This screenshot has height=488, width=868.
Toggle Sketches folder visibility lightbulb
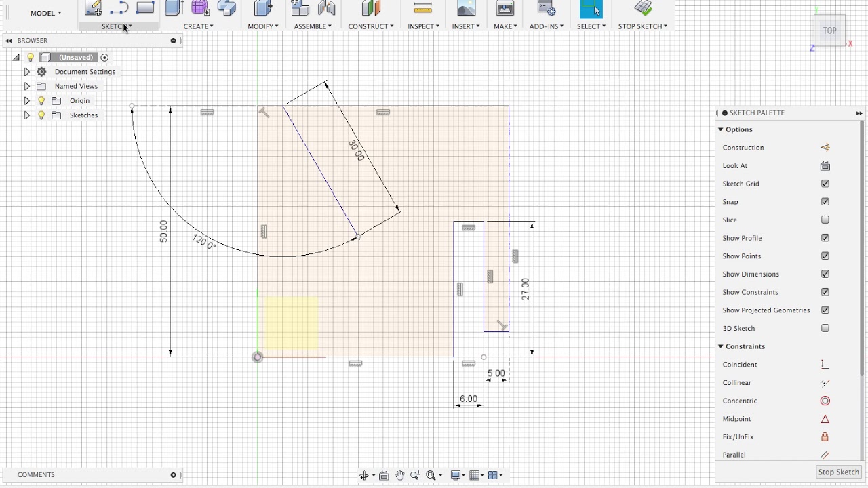point(41,115)
